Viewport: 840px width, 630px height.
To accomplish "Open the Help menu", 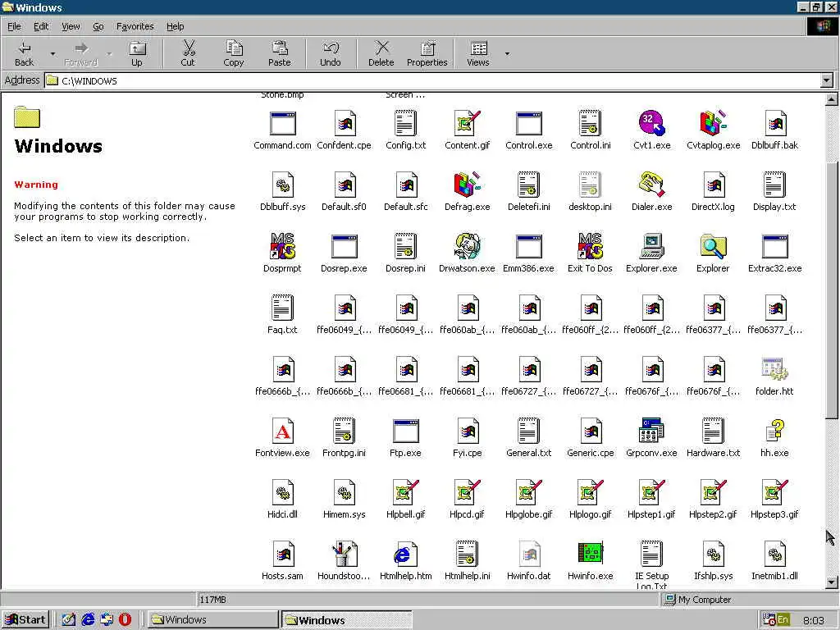I will (175, 26).
